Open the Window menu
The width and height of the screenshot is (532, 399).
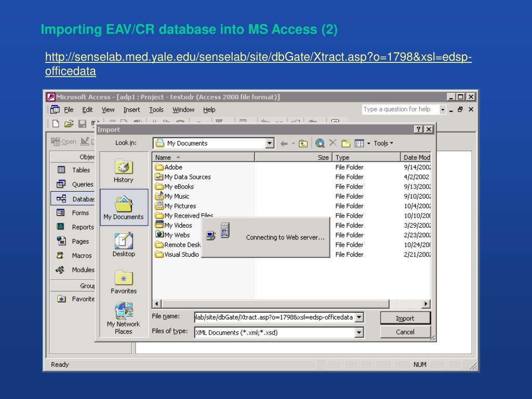coord(183,110)
